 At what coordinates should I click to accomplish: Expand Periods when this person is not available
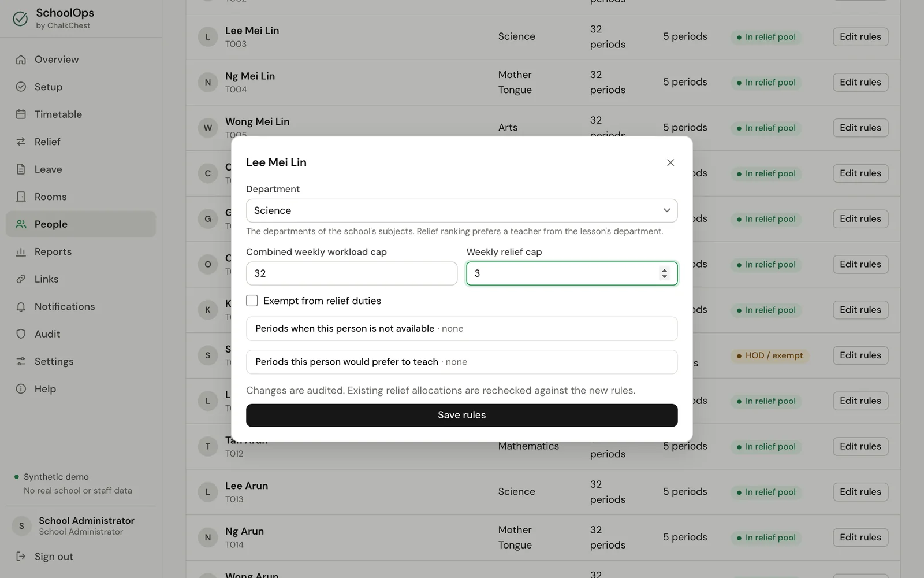click(461, 328)
